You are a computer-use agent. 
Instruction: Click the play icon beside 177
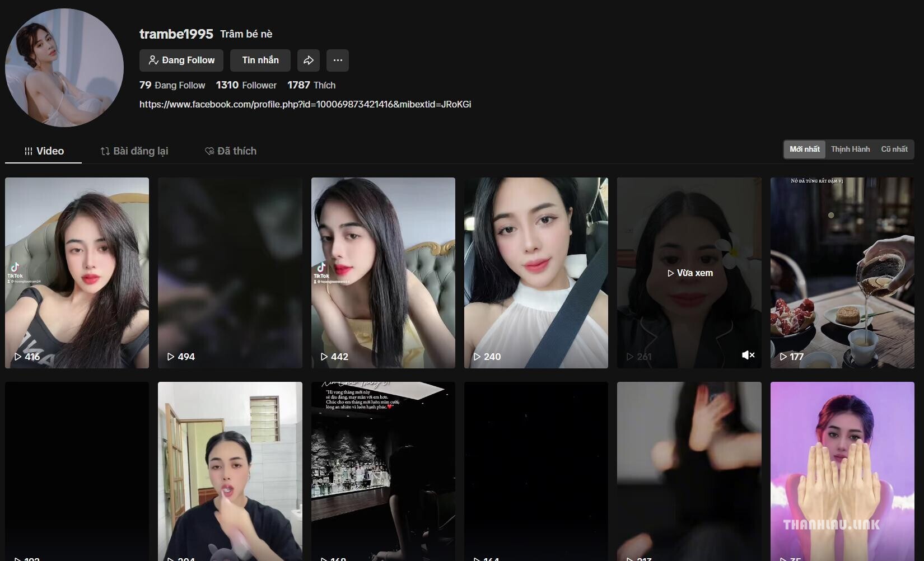783,357
